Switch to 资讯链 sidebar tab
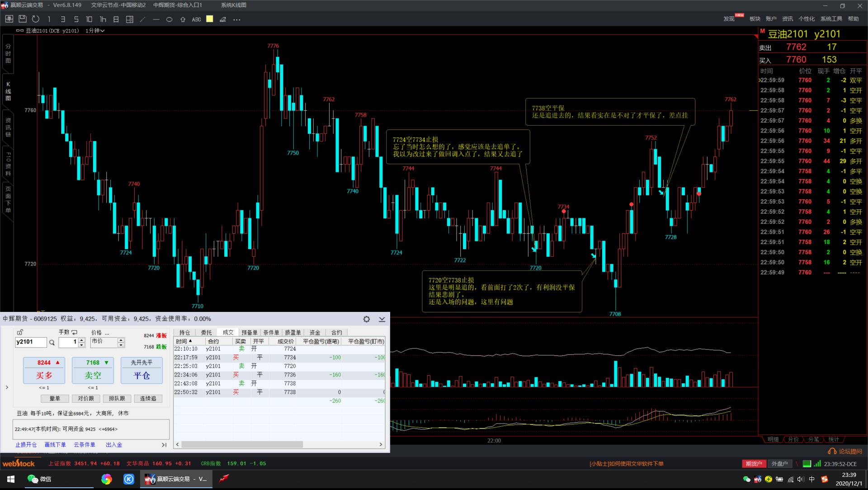The width and height of the screenshot is (868, 490). (x=8, y=127)
